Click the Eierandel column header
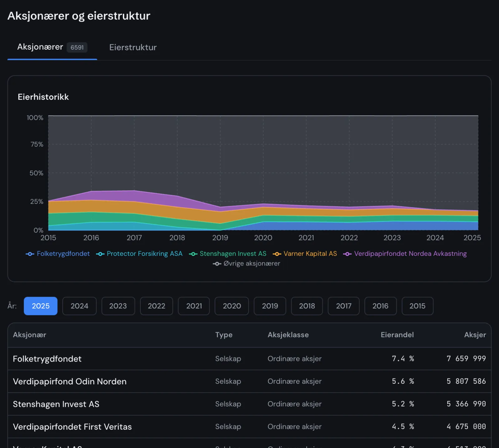 (397, 335)
